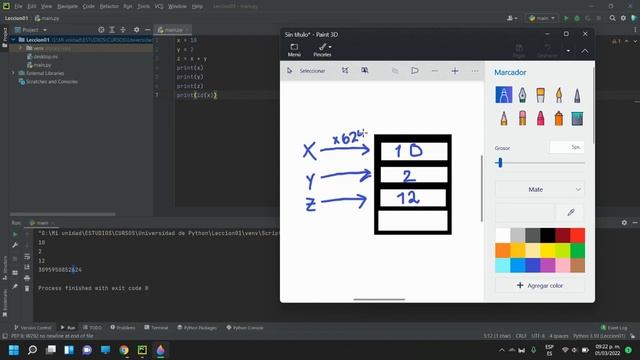
Task: Select the Marker brush in Paint 3D
Action: pyautogui.click(x=504, y=95)
